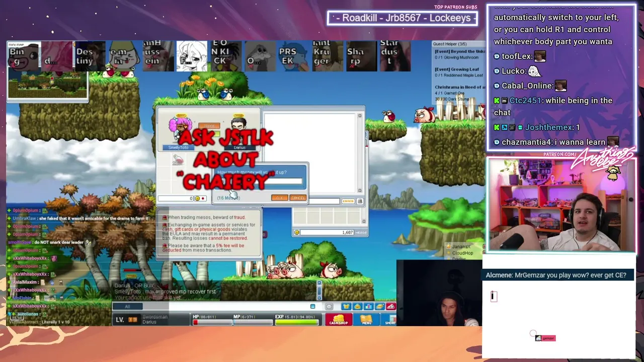644x362 pixels.
Task: Open the SHORTCUT button
Action: click(389, 320)
